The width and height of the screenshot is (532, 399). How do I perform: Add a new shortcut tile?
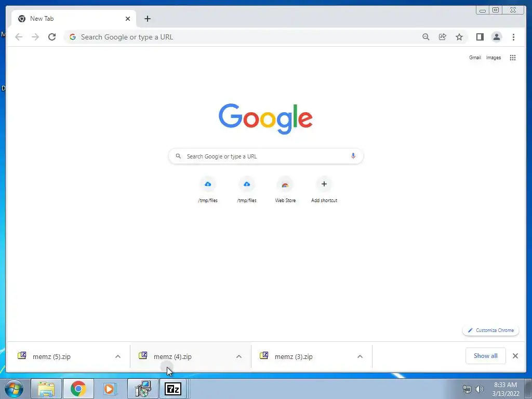pos(324,190)
